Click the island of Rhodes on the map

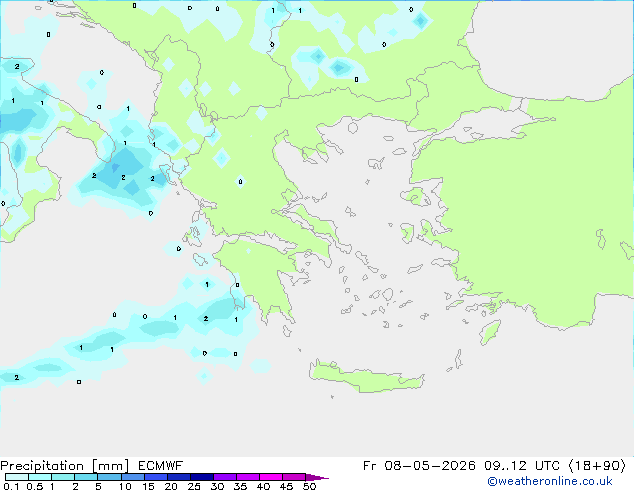point(489,332)
